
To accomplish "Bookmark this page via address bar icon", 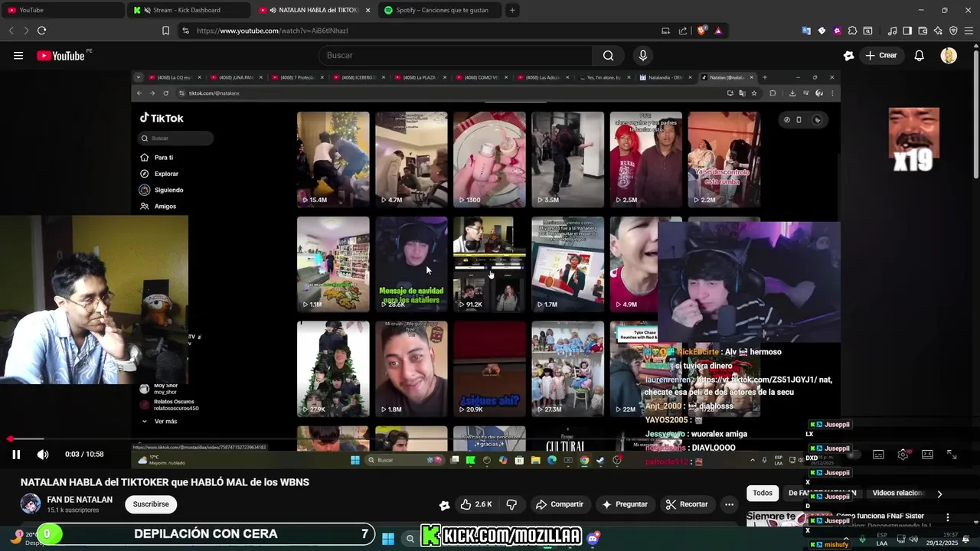I will (x=165, y=31).
